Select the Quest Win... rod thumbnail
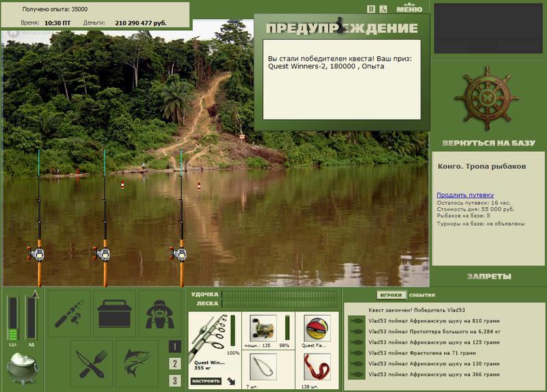The image size is (547, 392). click(209, 338)
